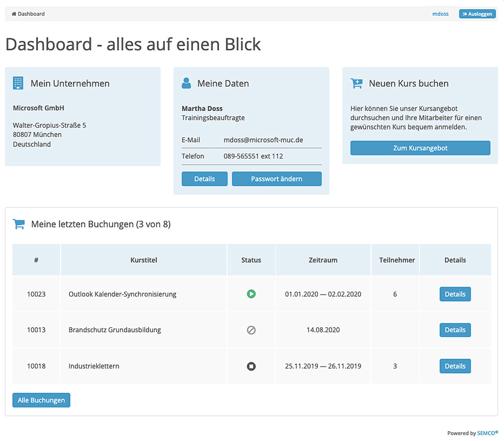
Task: Open the mdoss user profile link
Action: click(440, 14)
